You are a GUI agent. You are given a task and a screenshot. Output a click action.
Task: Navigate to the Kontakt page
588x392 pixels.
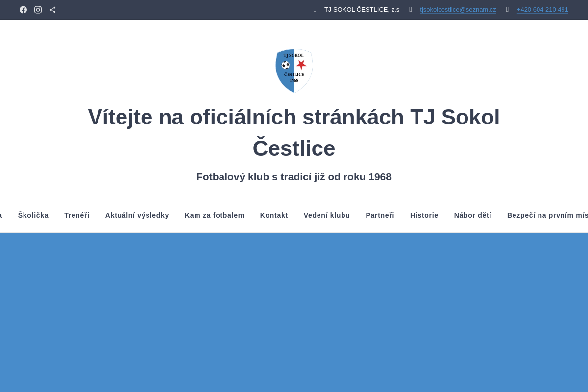coord(274,215)
